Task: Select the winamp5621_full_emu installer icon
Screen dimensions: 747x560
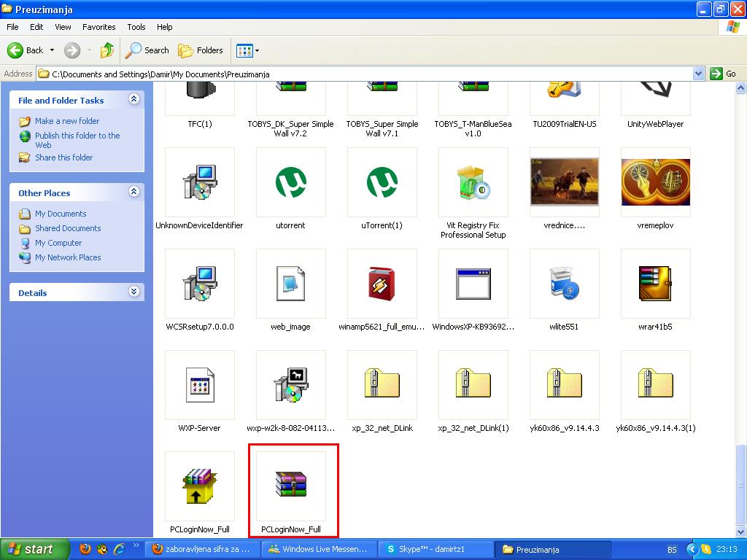Action: [382, 284]
